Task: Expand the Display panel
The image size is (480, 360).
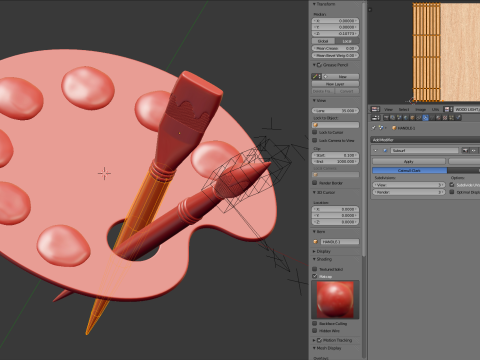Action: 314,251
